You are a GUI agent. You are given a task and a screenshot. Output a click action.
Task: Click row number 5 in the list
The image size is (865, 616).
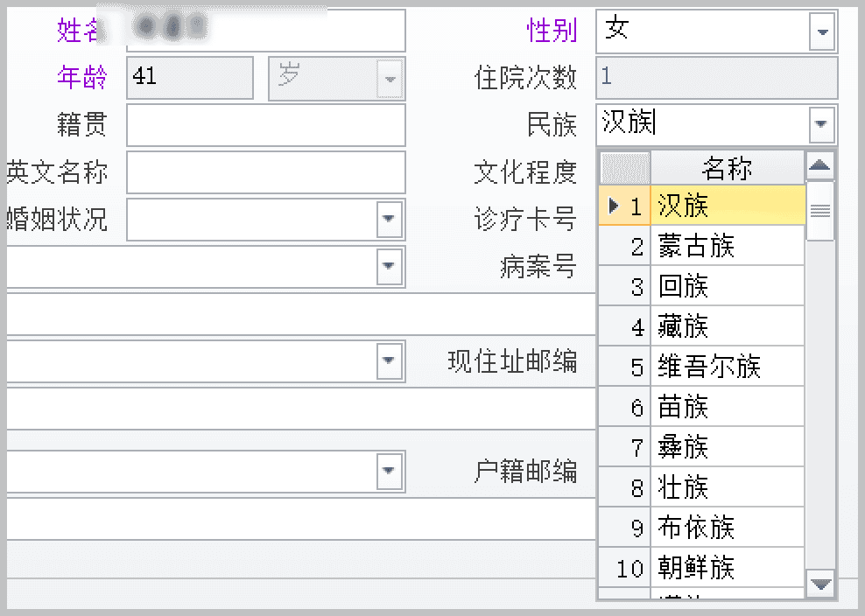coord(625,366)
